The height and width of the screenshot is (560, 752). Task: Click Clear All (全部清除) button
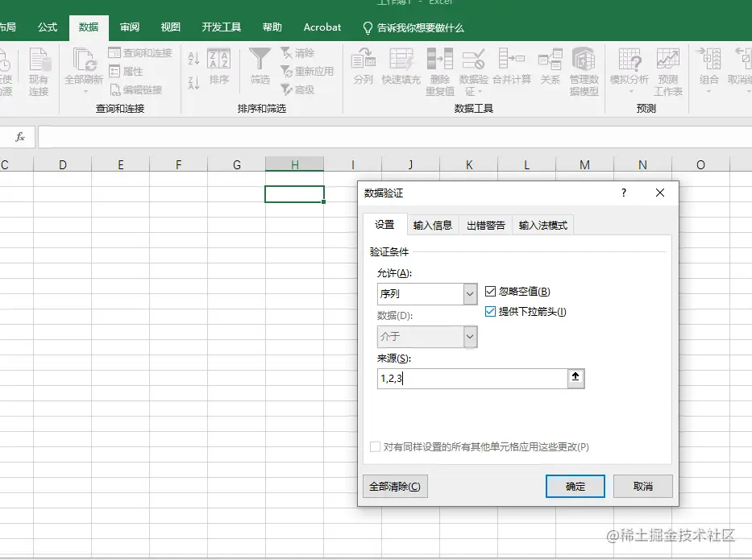click(395, 486)
